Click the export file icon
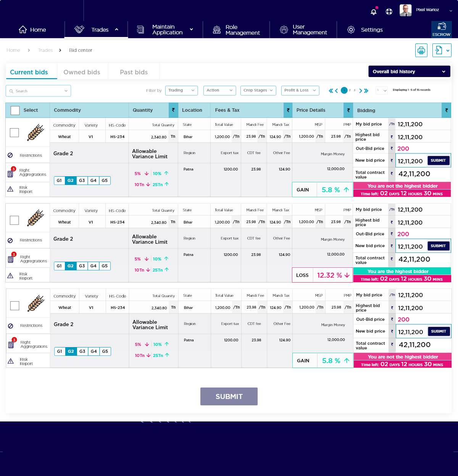Image resolution: width=458 pixels, height=476 pixels. pyautogui.click(x=439, y=50)
